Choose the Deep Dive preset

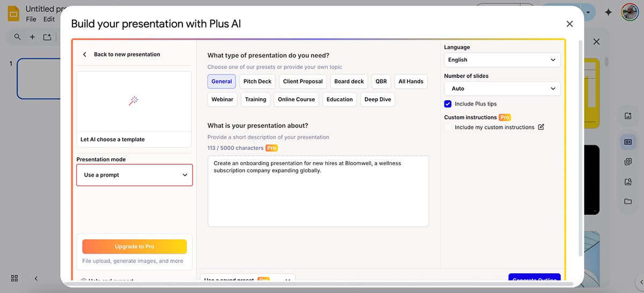(x=378, y=99)
